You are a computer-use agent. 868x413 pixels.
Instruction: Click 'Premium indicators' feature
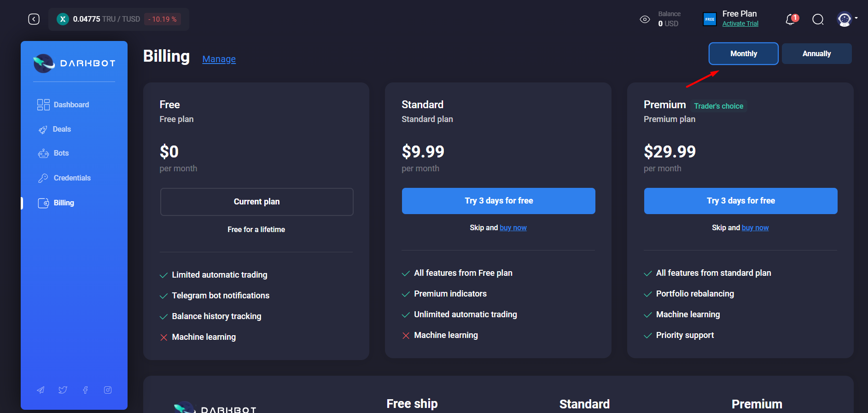click(x=450, y=294)
